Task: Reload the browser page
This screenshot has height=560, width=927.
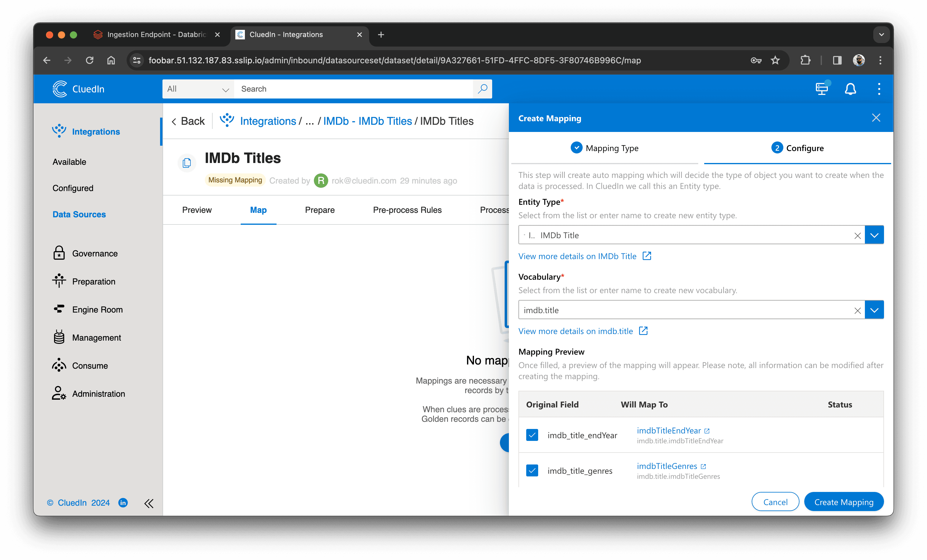Action: pyautogui.click(x=89, y=60)
